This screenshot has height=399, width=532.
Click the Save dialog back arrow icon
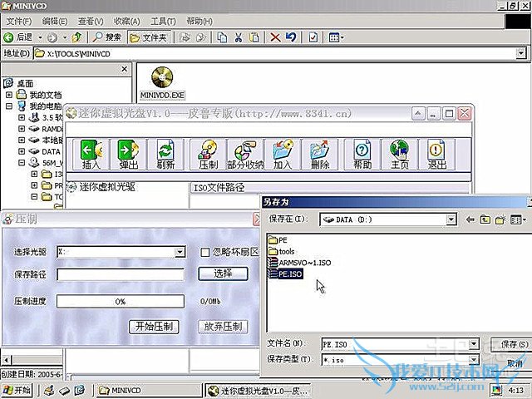tap(470, 219)
